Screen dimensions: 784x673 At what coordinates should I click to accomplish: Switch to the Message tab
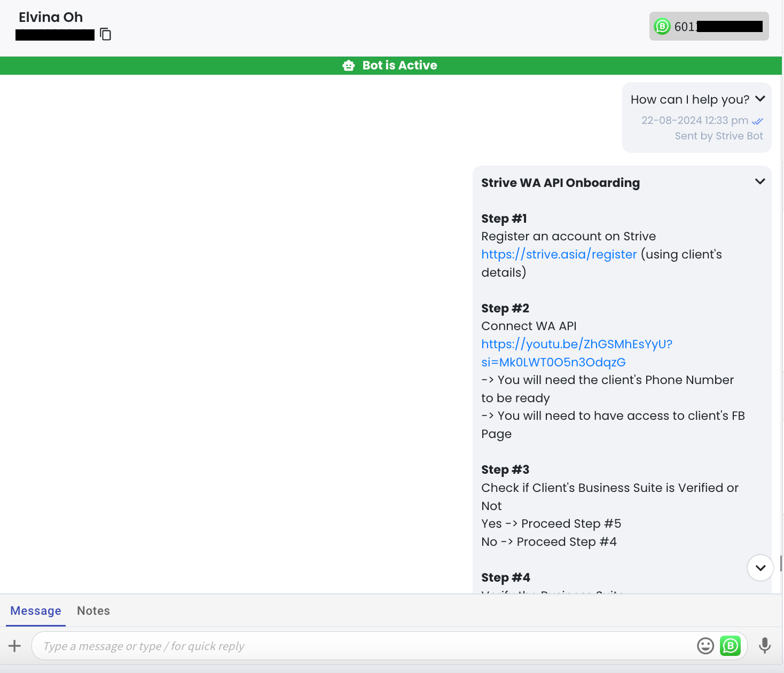pyautogui.click(x=36, y=611)
